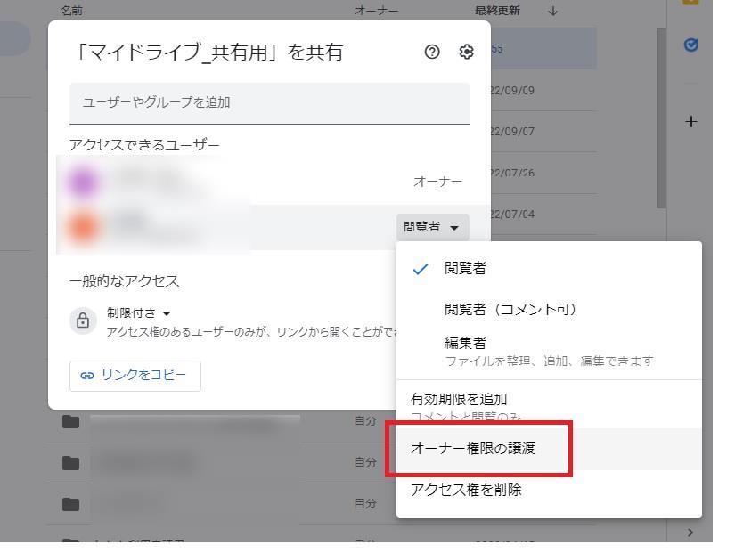
Task: Click the sort arrow next to 最終更新
Action: coord(552,11)
